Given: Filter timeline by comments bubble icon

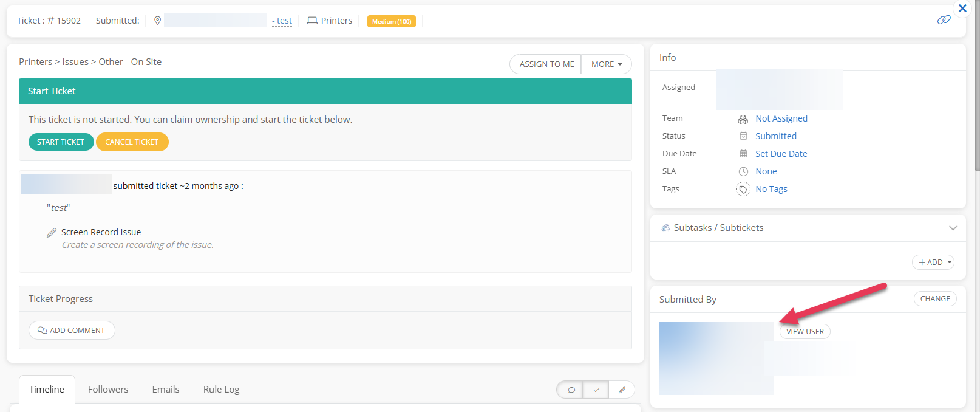Looking at the screenshot, I should (571, 390).
